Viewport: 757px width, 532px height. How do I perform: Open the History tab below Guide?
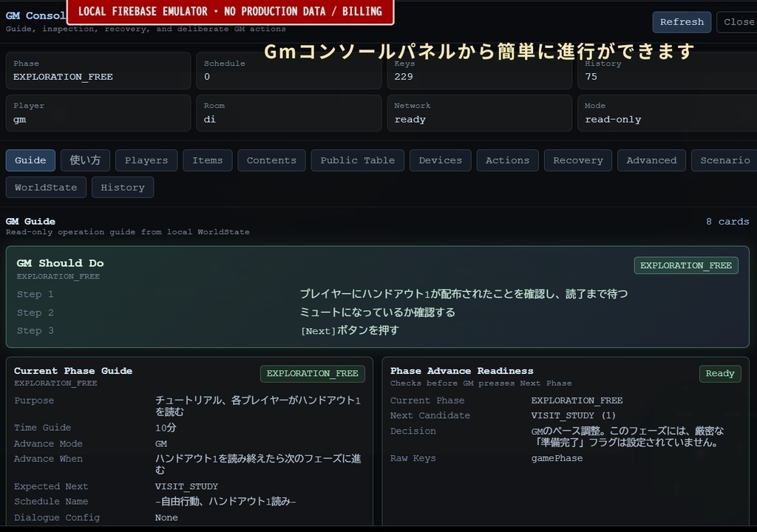123,188
